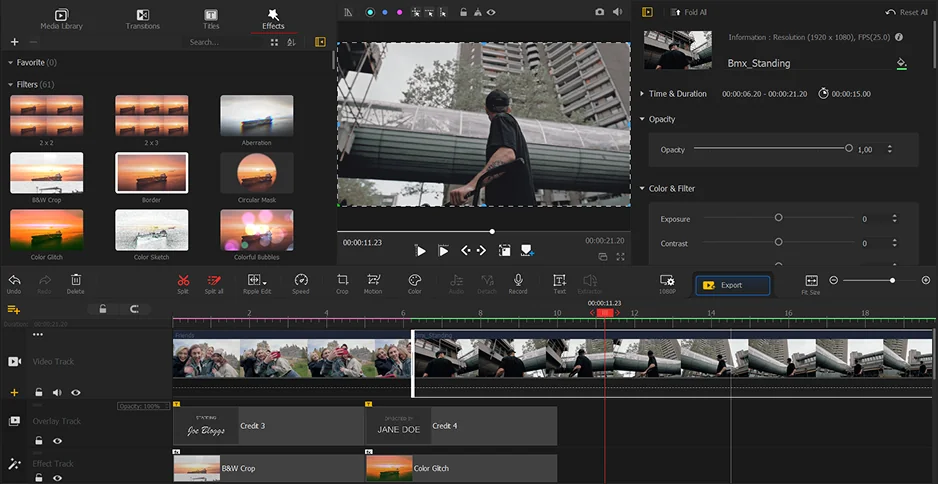The width and height of the screenshot is (938, 484).
Task: Adjust the Exposure value stepper
Action: (894, 219)
